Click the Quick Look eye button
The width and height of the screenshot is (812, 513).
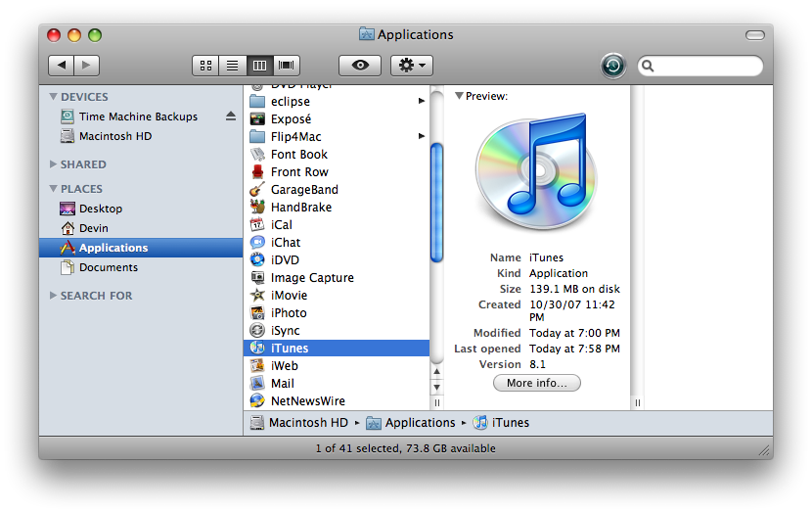(360, 66)
